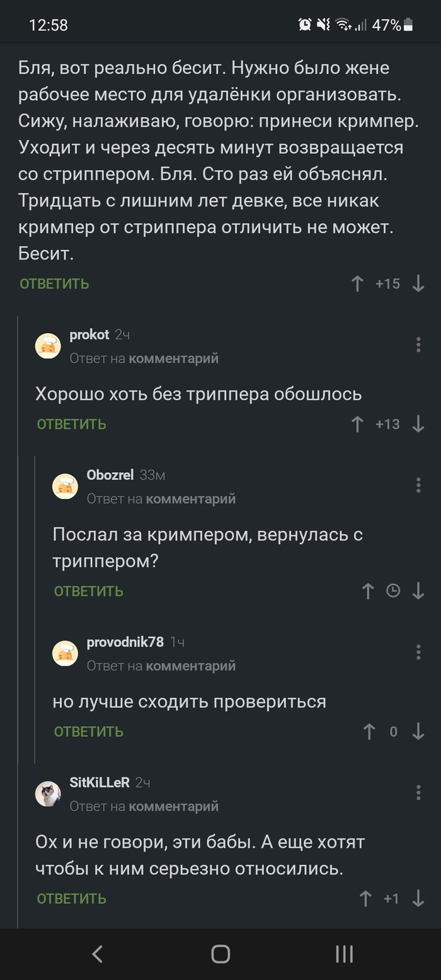Screen dimensions: 441x980
Task: Tap provodnik78's avatar
Action: point(65,653)
